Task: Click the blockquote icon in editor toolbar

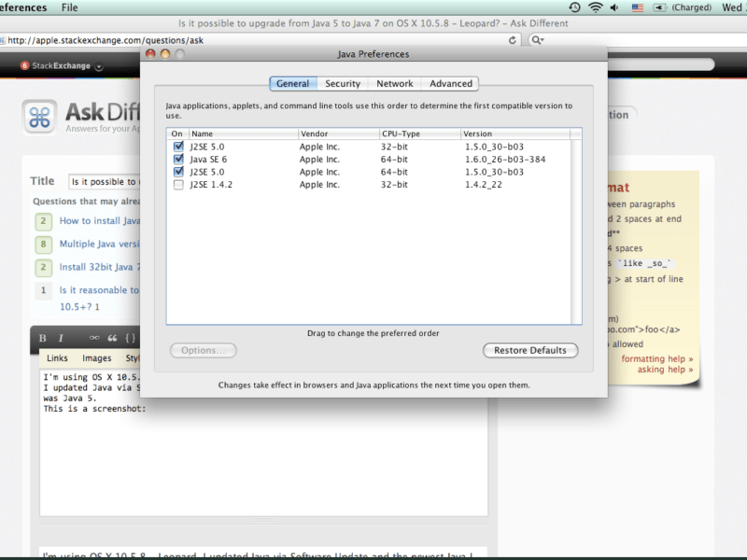Action: pos(112,338)
